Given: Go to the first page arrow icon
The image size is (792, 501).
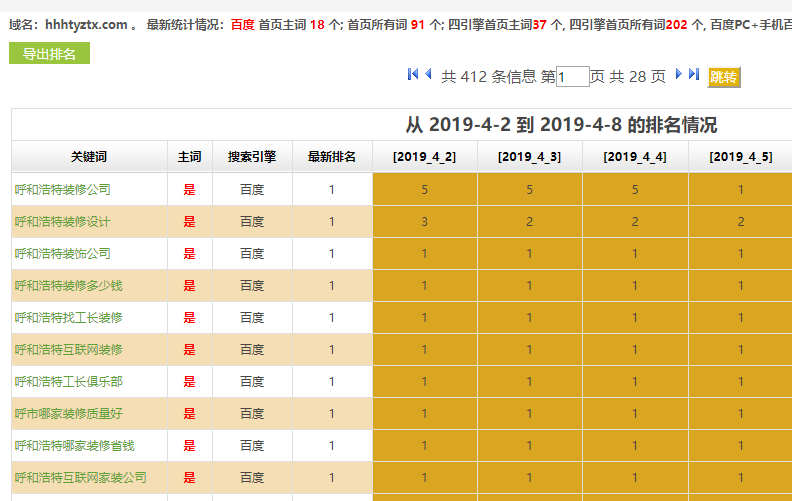Looking at the screenshot, I should [x=412, y=74].
